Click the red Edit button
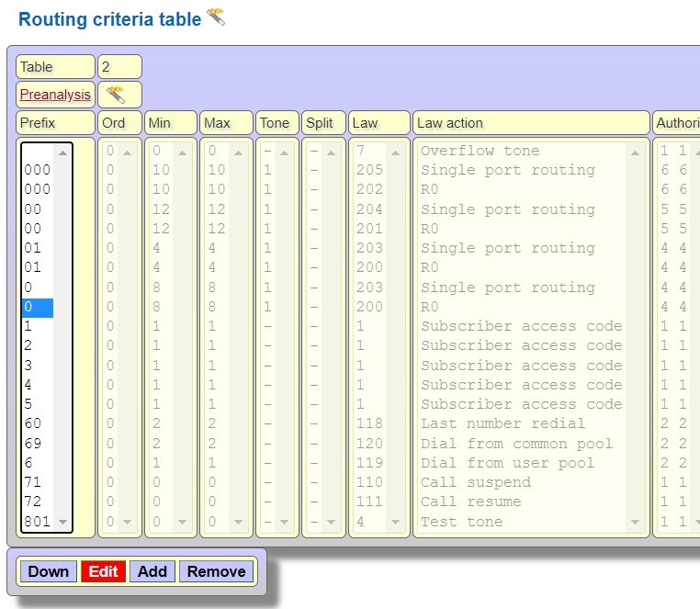This screenshot has width=700, height=609. pos(103,571)
